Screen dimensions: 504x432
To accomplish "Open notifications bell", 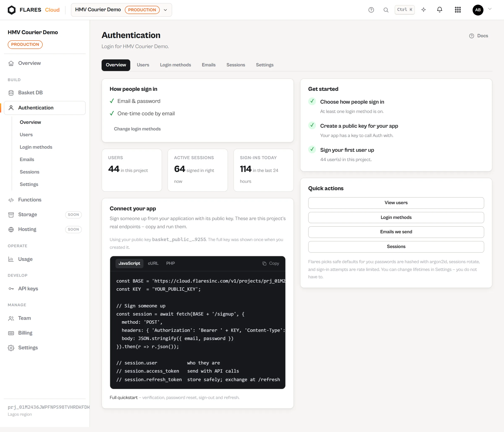I will pyautogui.click(x=439, y=10).
